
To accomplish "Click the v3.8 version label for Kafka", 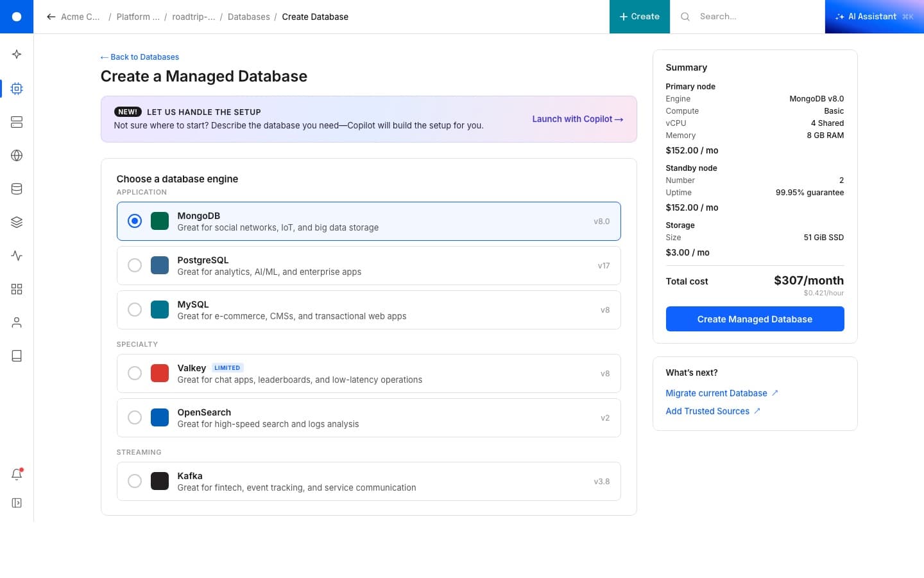I will (602, 481).
